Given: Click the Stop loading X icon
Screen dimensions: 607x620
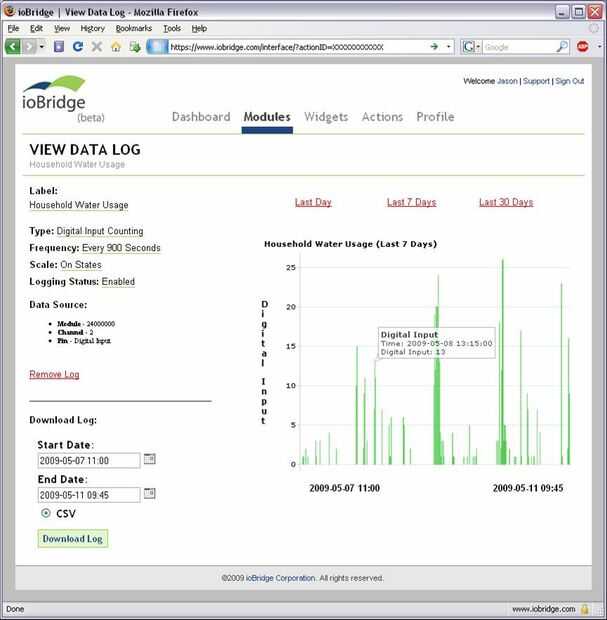Looking at the screenshot, I should tap(97, 47).
